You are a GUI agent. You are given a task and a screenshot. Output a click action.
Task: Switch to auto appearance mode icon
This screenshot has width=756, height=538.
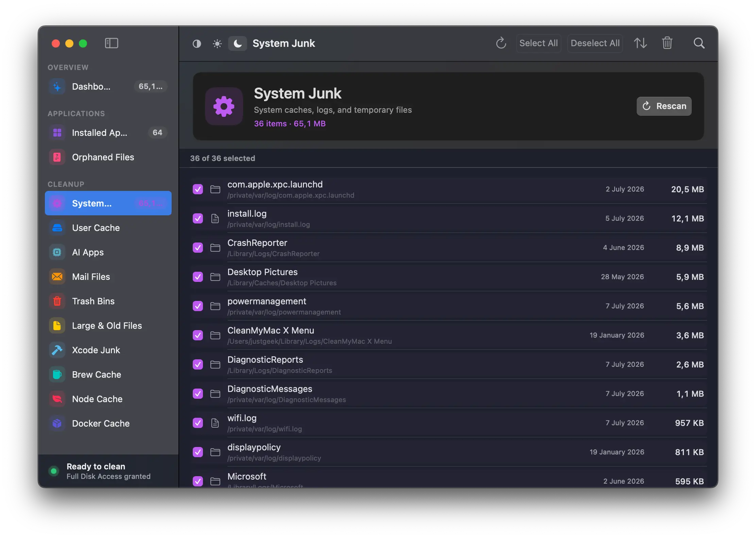[x=197, y=43]
